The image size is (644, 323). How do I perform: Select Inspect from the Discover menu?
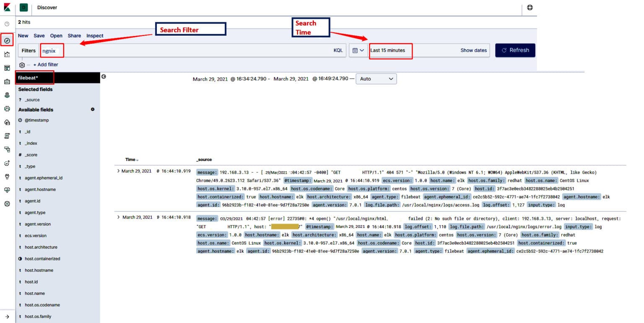[x=95, y=36]
